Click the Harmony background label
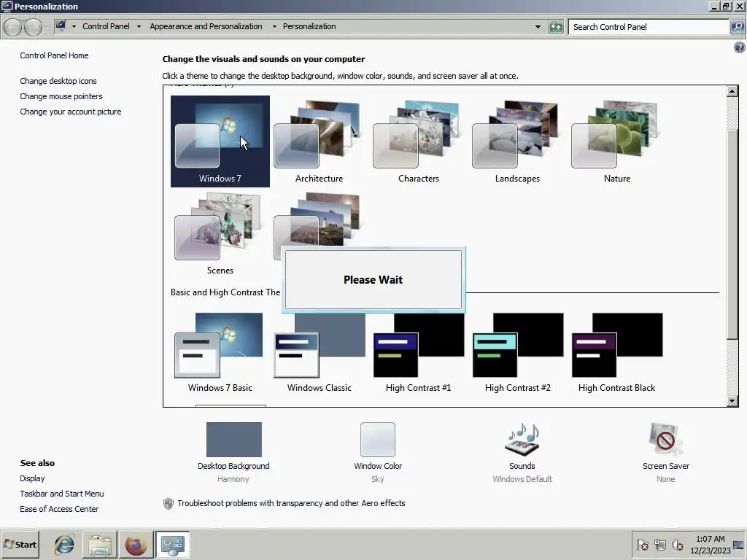Screen dimensions: 747x560 pyautogui.click(x=233, y=479)
